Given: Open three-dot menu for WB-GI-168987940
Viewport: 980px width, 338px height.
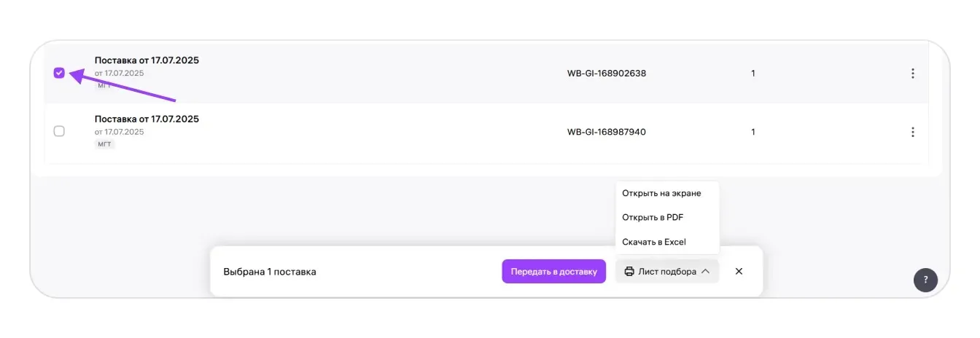Looking at the screenshot, I should click(x=912, y=132).
